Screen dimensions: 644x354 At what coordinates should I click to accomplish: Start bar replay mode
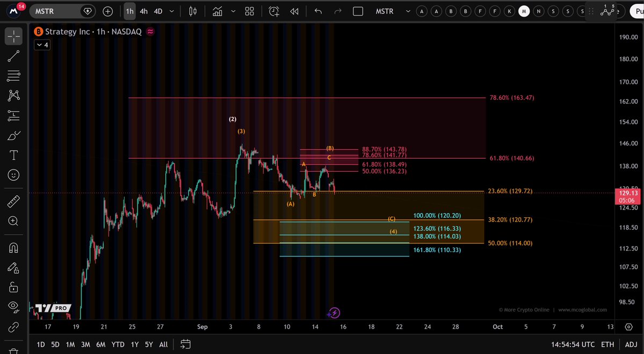294,11
